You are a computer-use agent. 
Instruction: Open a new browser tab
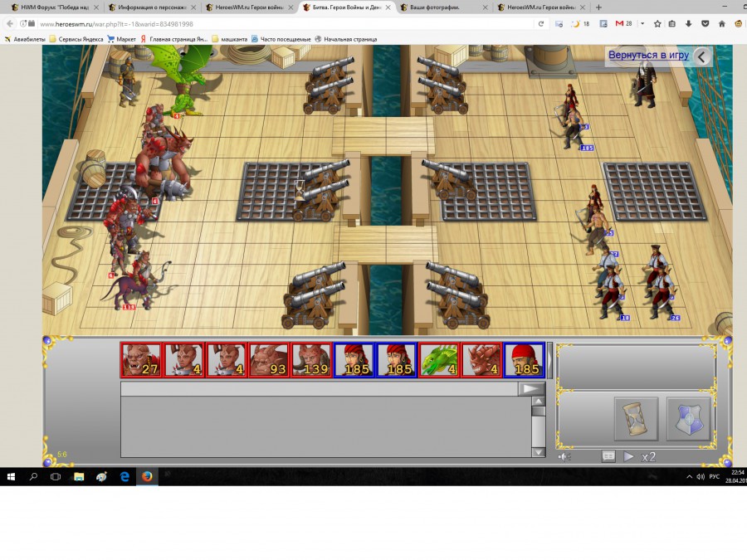coord(598,7)
